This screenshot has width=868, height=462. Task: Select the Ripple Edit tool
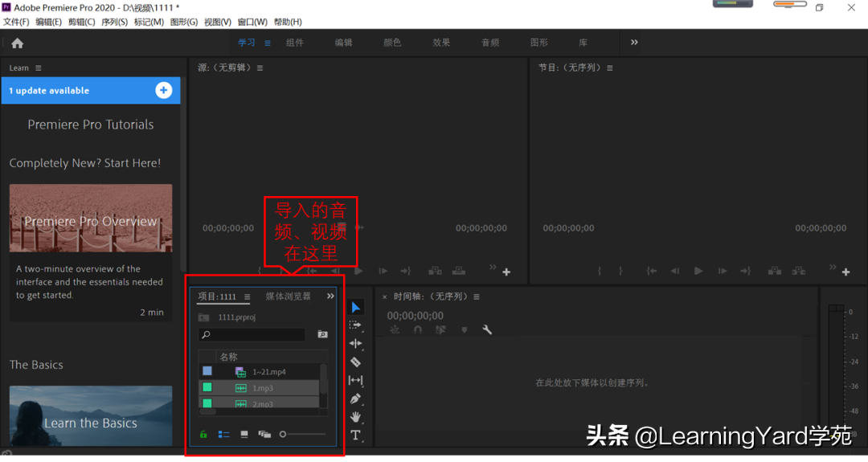coord(355,344)
